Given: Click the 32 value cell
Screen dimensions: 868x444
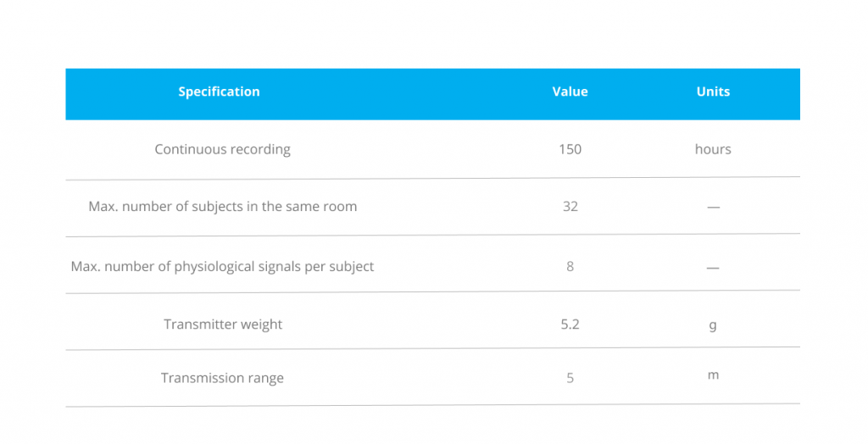Looking at the screenshot, I should tap(570, 207).
